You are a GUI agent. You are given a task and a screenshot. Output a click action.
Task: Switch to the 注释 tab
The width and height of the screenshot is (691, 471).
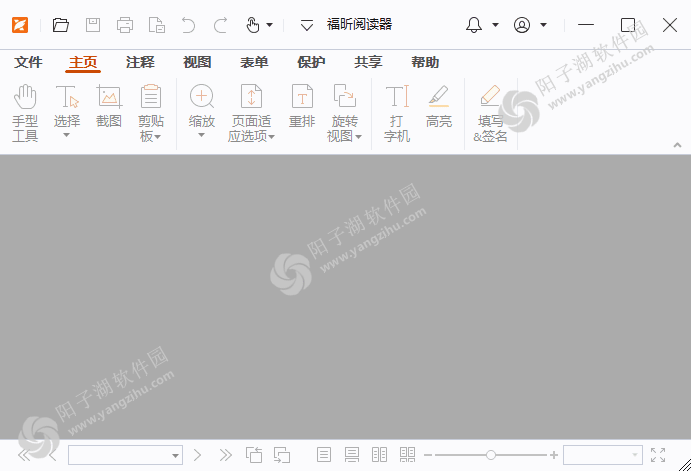pyautogui.click(x=140, y=62)
